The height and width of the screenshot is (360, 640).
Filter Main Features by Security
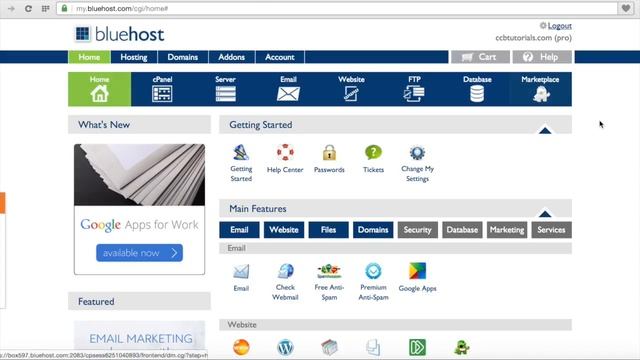[x=418, y=230]
